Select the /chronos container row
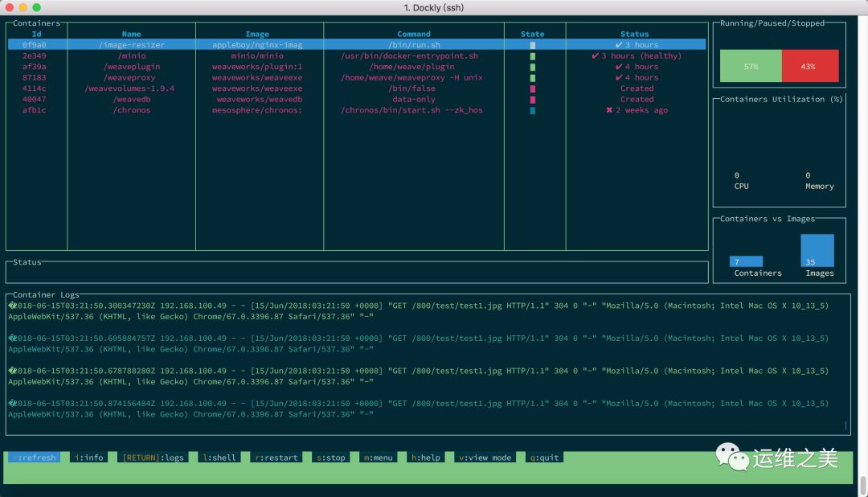This screenshot has width=868, height=497. click(357, 110)
